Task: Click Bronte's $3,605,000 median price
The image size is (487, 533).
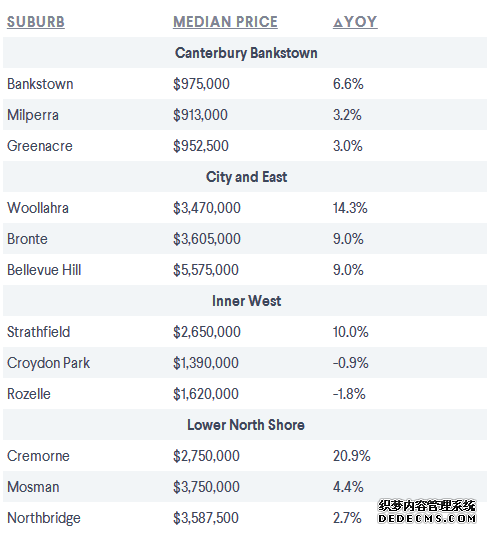Action: 207,239
